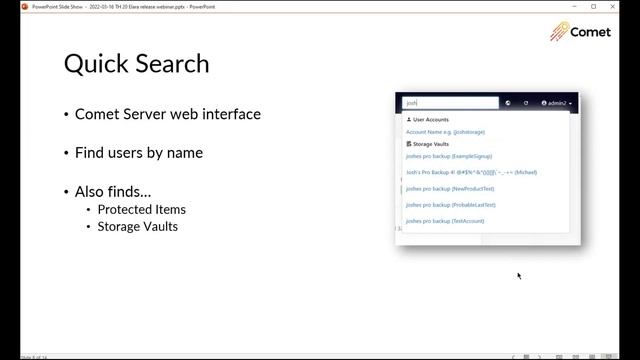Click the "Quick Search" slide title
The height and width of the screenshot is (360, 640).
(x=136, y=64)
